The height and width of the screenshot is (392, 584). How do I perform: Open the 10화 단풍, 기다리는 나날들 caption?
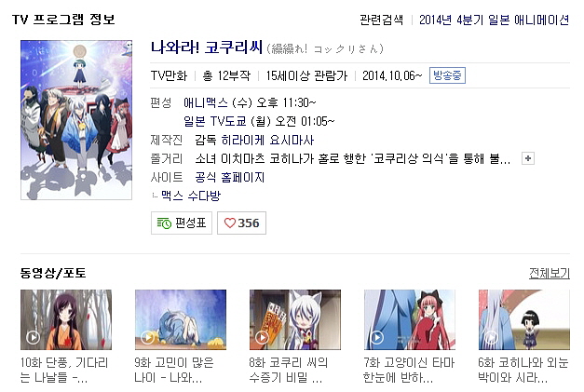coord(64,370)
